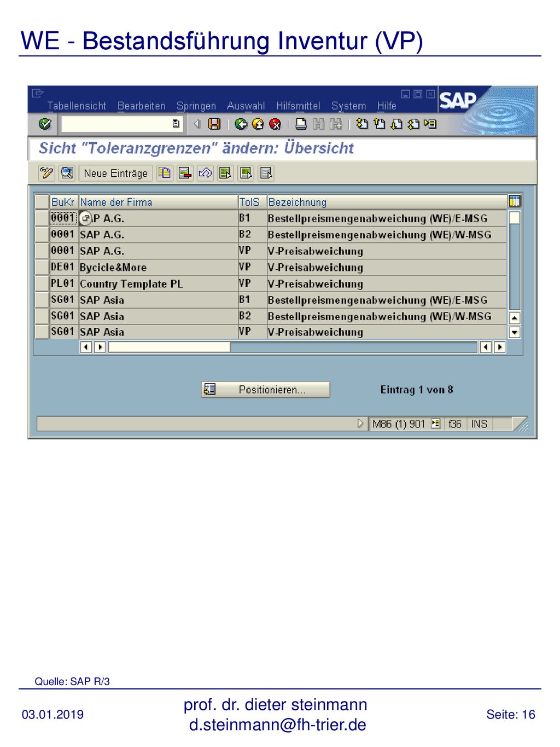Click the Deselect All icon
The width and height of the screenshot is (560, 747).
(266, 173)
